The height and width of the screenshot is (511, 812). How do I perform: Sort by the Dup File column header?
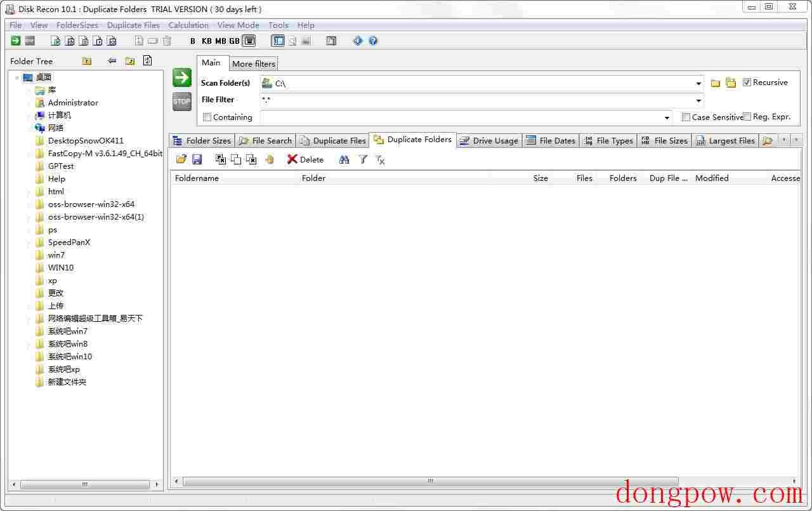[x=667, y=178]
